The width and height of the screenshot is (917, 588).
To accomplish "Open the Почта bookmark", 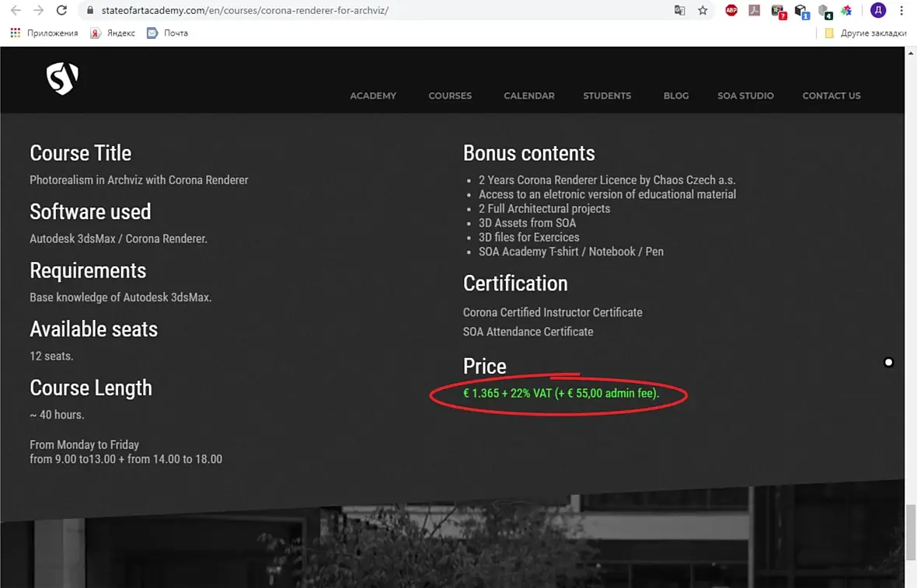I will [167, 33].
